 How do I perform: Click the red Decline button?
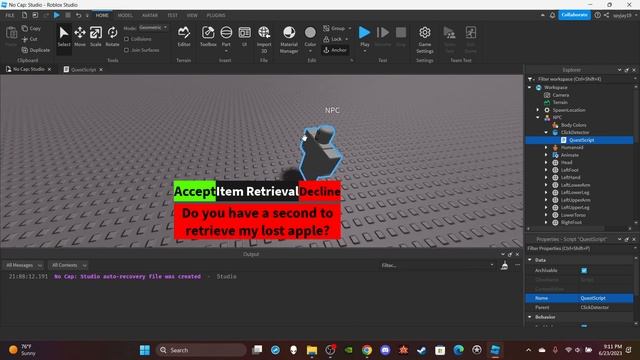(320, 191)
